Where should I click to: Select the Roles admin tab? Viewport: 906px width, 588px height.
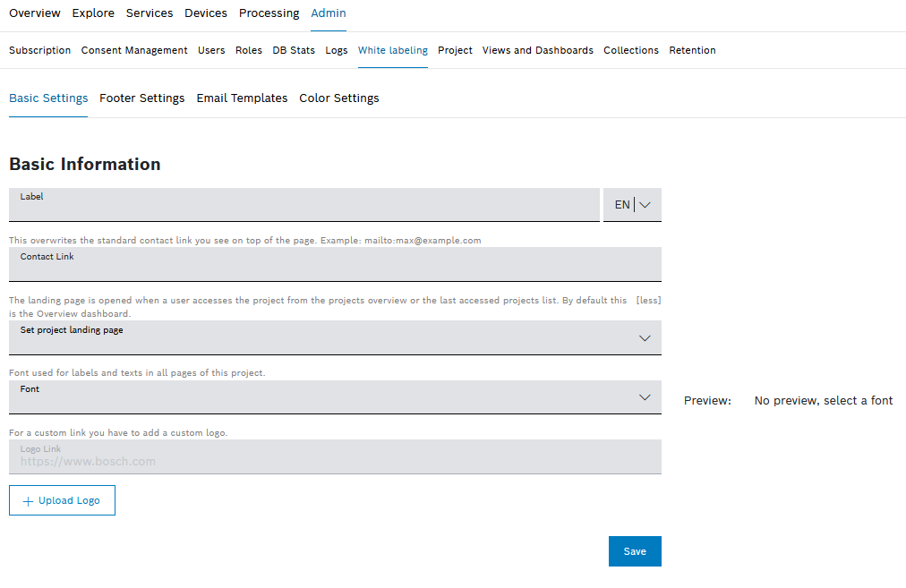pos(249,51)
